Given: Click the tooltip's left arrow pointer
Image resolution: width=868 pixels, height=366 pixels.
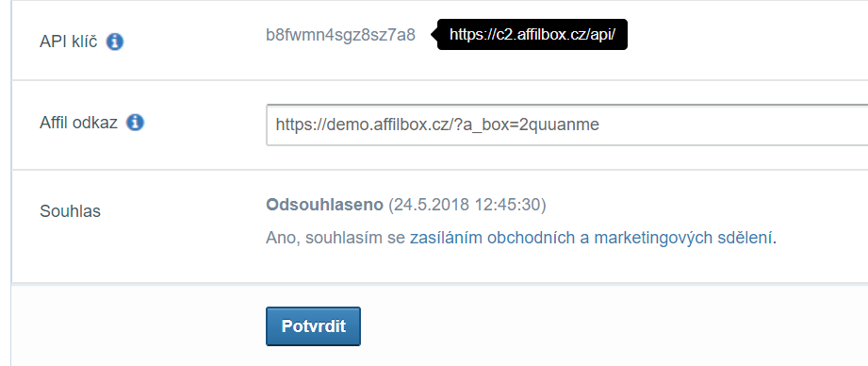Looking at the screenshot, I should click(434, 35).
